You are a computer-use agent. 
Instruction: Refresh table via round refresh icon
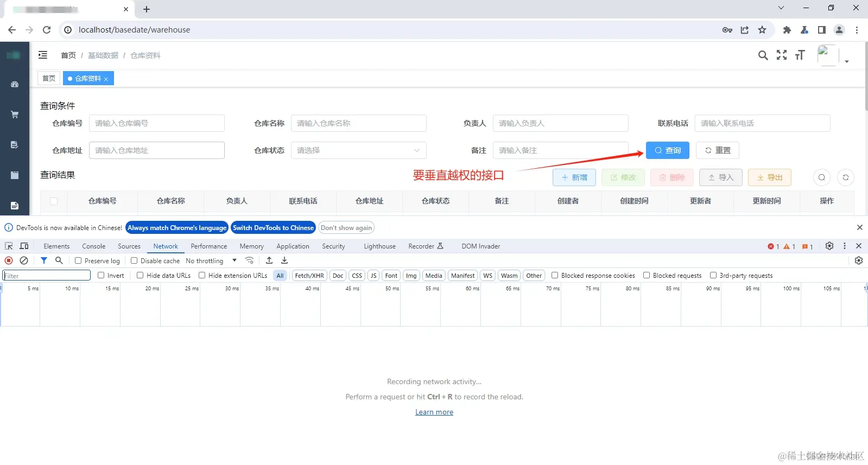coord(846,177)
